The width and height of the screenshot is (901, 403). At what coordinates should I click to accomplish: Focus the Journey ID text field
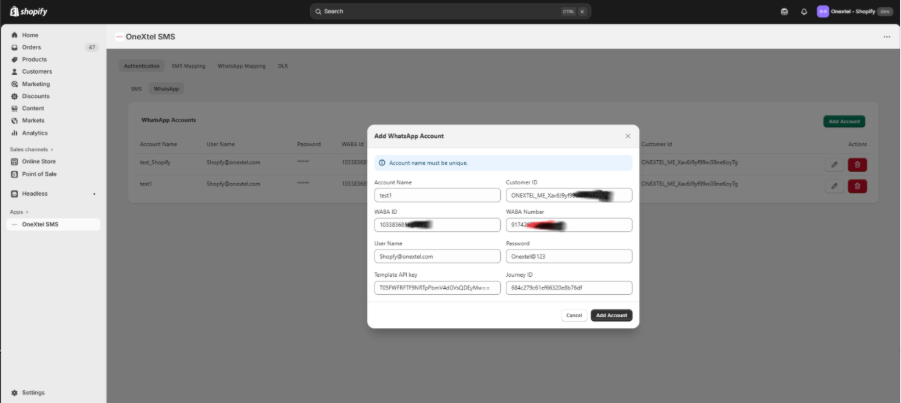pos(569,288)
